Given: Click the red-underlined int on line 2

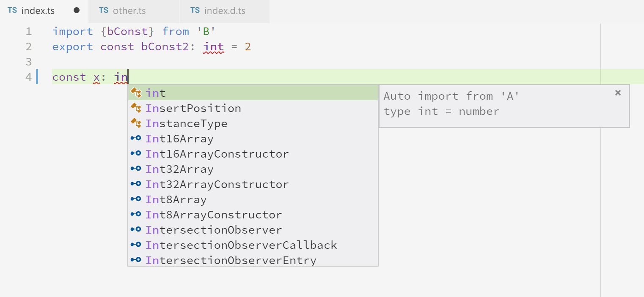Looking at the screenshot, I should point(213,46).
